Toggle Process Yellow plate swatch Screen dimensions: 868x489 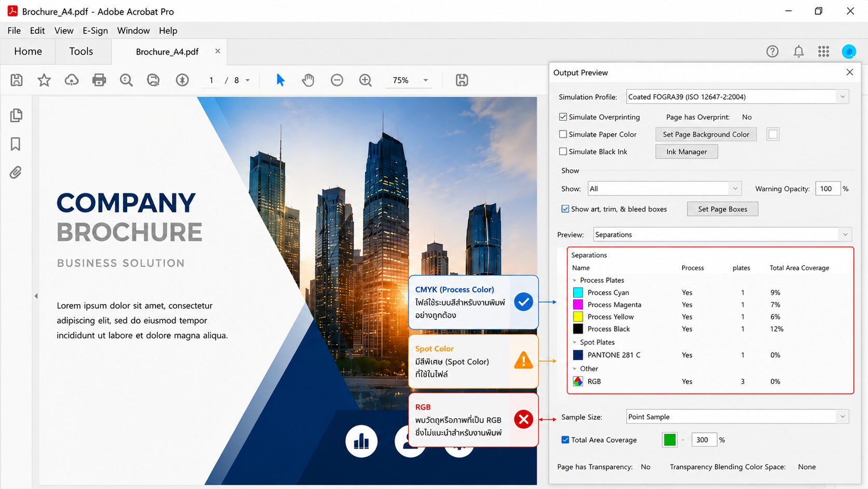[x=578, y=316]
